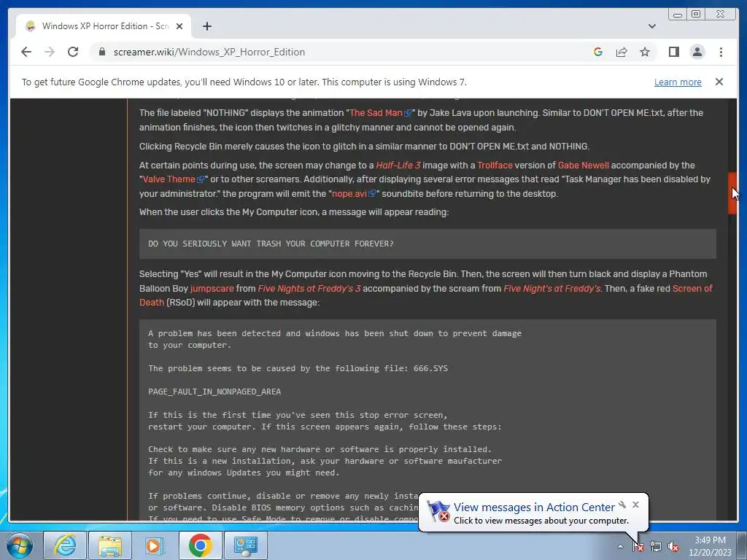Click the DO YOU SERIOUSLY WANT TRASH code text
The image size is (747, 560).
click(271, 244)
